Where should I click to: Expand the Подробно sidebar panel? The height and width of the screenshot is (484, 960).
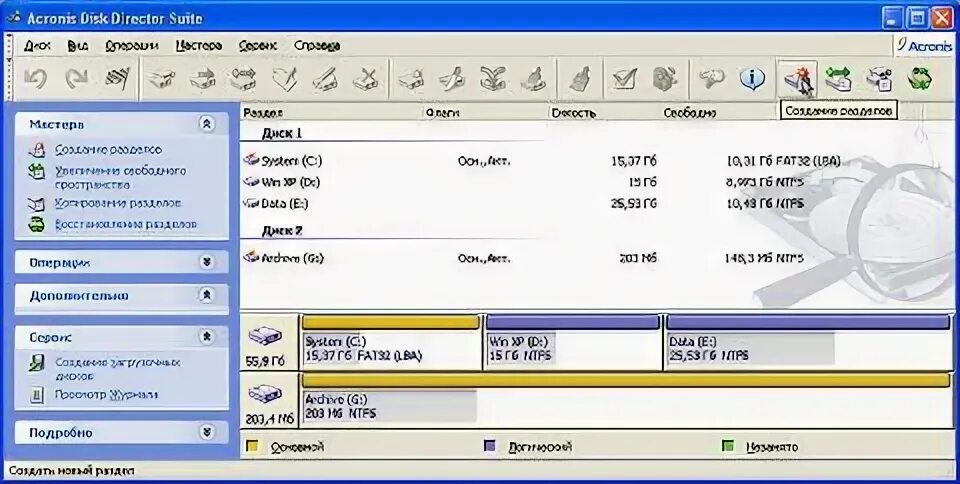207,433
